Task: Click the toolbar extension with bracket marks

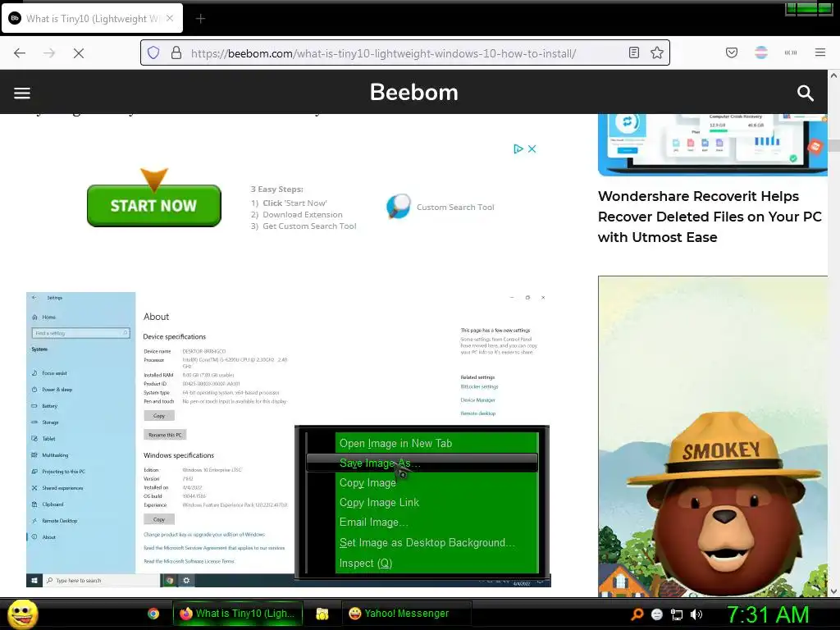Action: tap(790, 52)
